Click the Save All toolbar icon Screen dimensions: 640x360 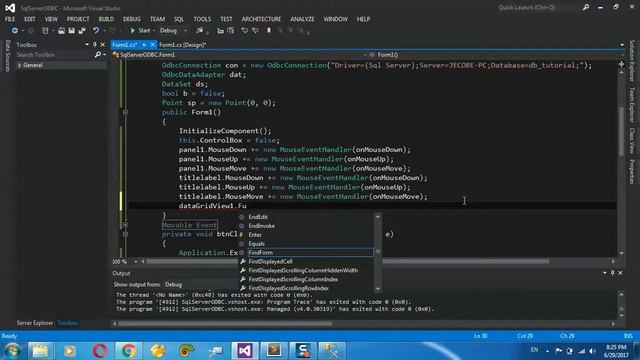[x=82, y=31]
